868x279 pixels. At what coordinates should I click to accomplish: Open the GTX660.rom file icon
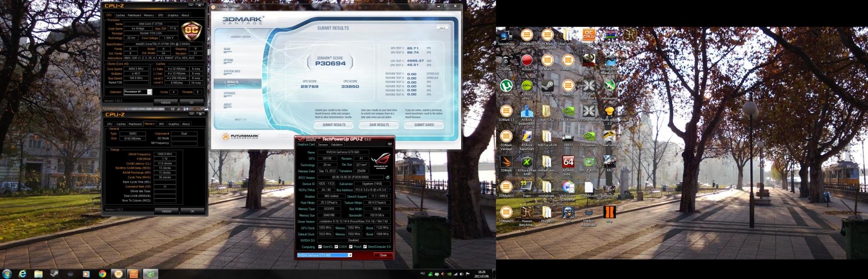588,189
